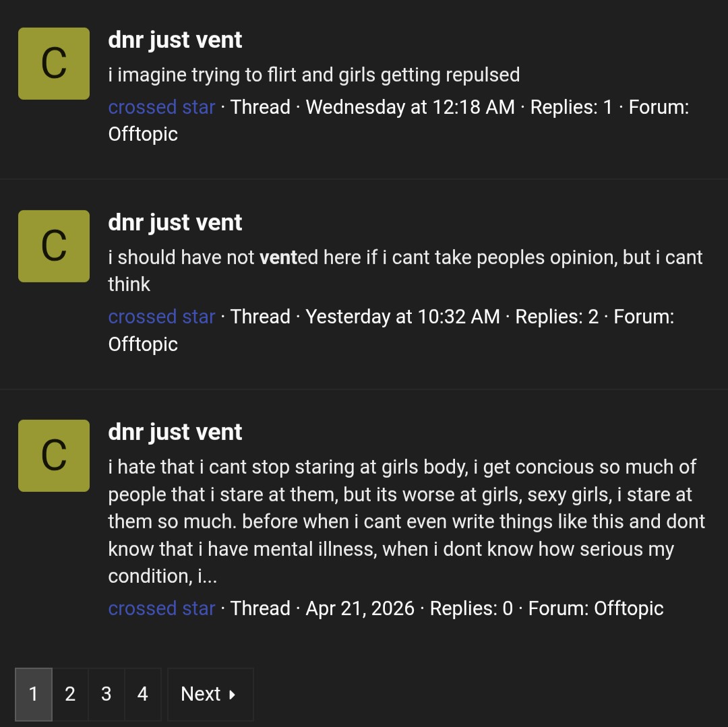Screen dimensions: 728x727
Task: Click Next page button
Action: tap(210, 694)
